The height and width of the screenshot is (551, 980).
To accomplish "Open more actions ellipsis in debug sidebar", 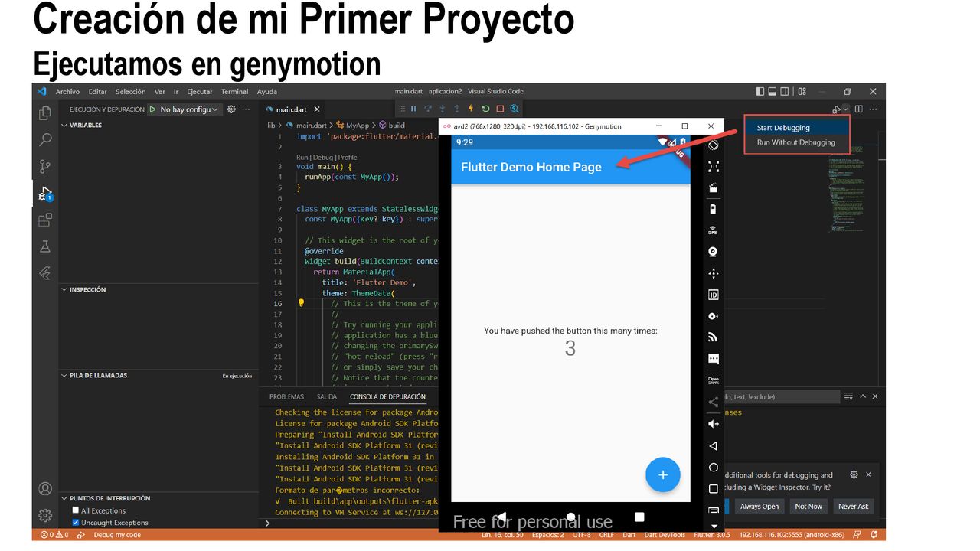I will tap(246, 109).
